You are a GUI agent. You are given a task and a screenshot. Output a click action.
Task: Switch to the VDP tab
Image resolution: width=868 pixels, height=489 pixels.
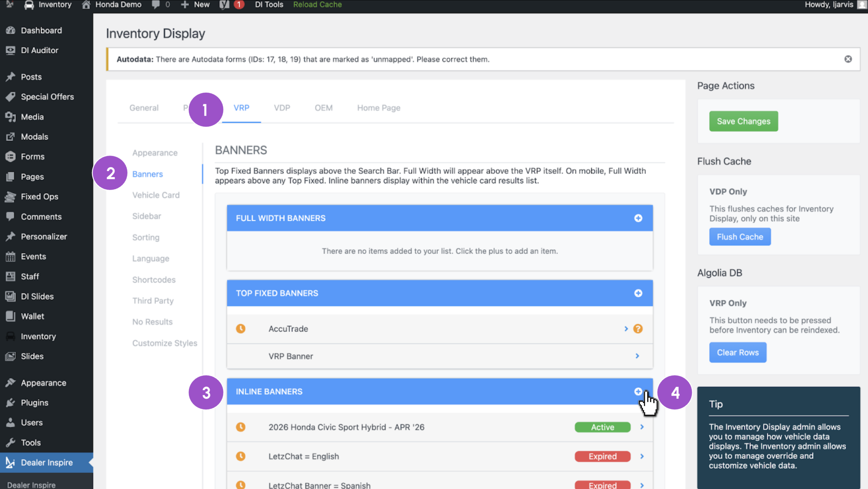pos(282,108)
